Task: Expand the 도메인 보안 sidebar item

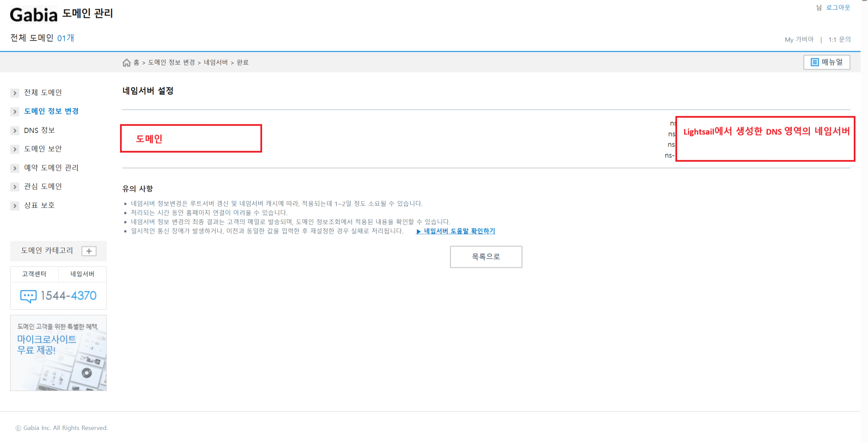Action: coord(43,149)
